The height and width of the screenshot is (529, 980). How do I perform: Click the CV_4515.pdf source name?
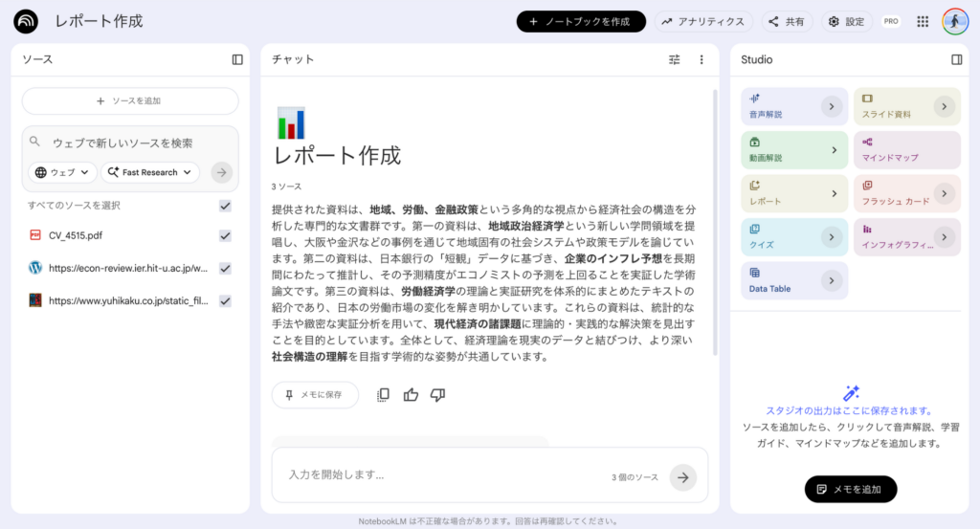(x=76, y=235)
